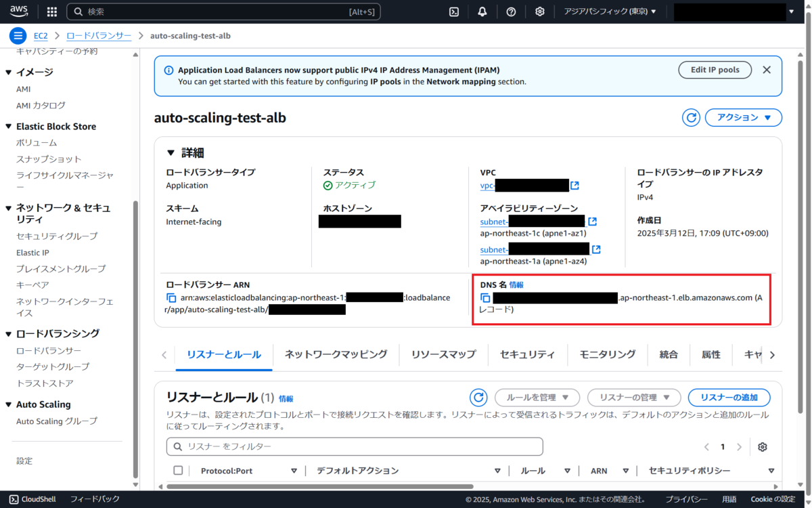Sort by the ARN column arrow
The image size is (812, 508).
(x=626, y=471)
